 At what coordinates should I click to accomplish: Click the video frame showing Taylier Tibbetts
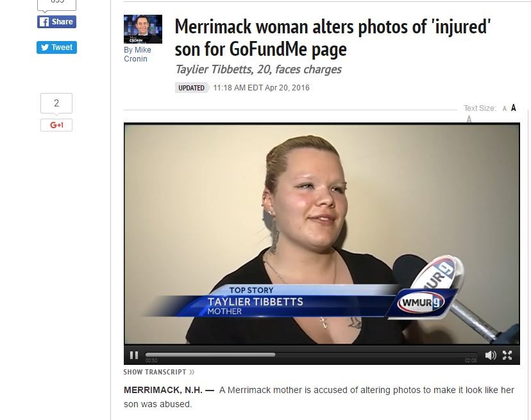322,234
